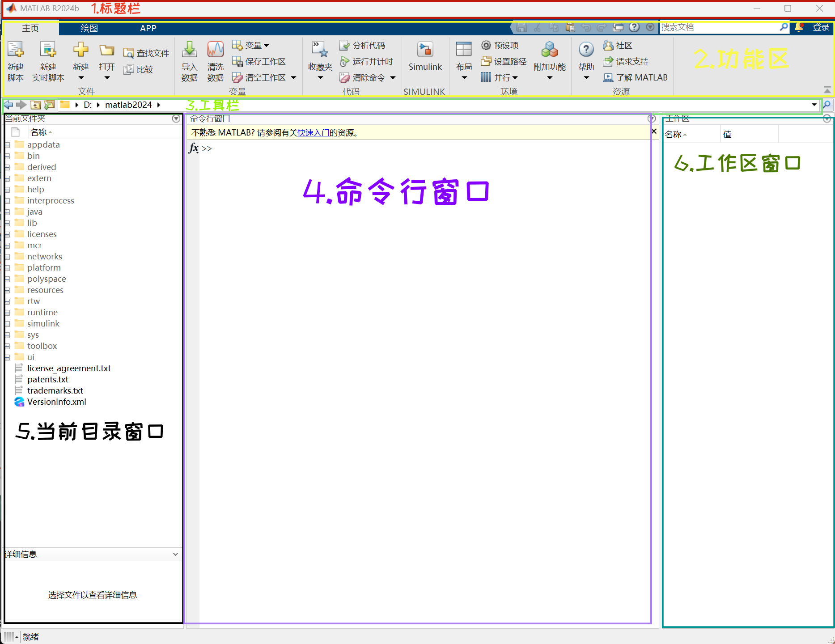
Task: Switch to the Home (主页) tab
Action: (30, 28)
